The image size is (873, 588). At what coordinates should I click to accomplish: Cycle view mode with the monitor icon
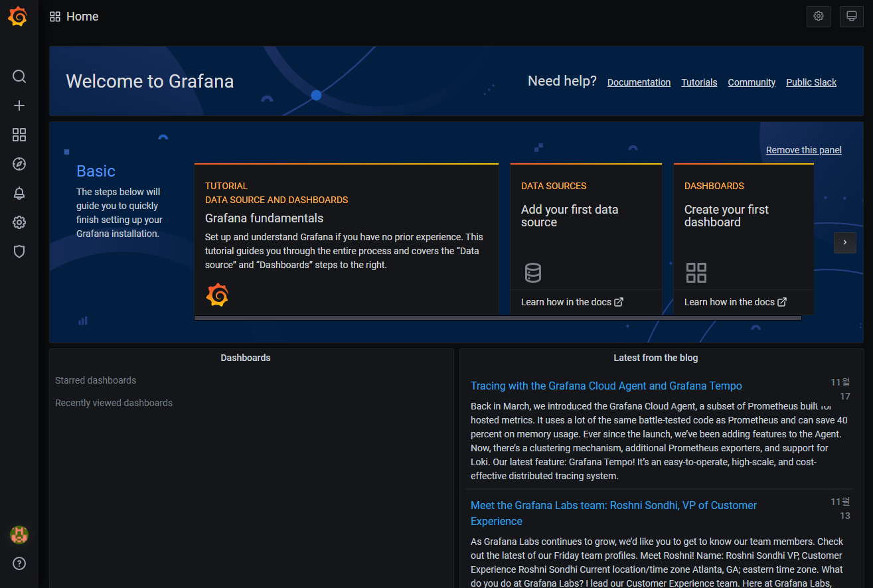click(x=852, y=17)
